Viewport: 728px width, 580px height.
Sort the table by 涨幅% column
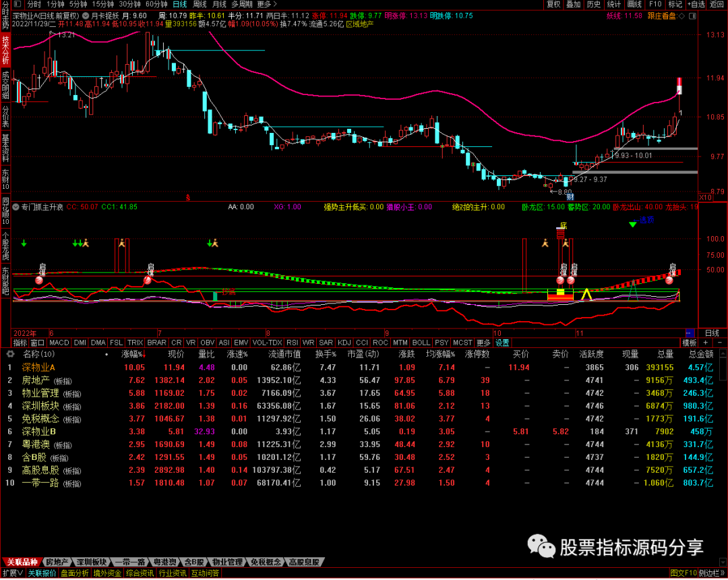tap(133, 354)
